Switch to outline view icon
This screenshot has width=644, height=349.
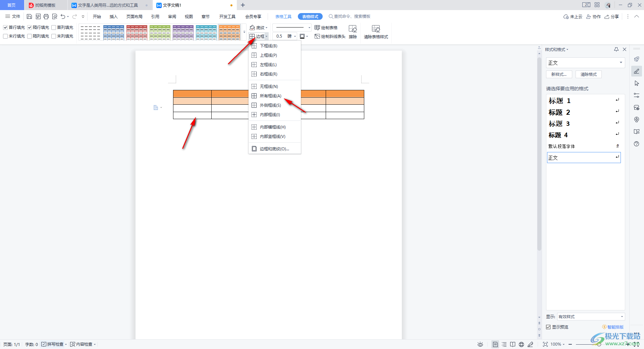(504, 344)
